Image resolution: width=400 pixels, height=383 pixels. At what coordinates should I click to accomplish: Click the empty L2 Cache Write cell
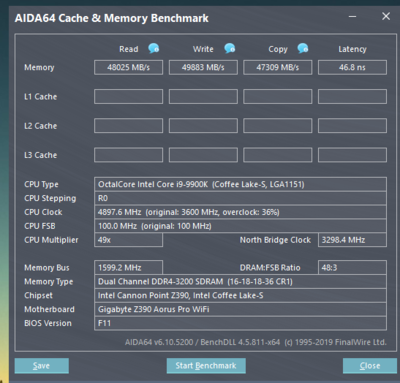(203, 126)
